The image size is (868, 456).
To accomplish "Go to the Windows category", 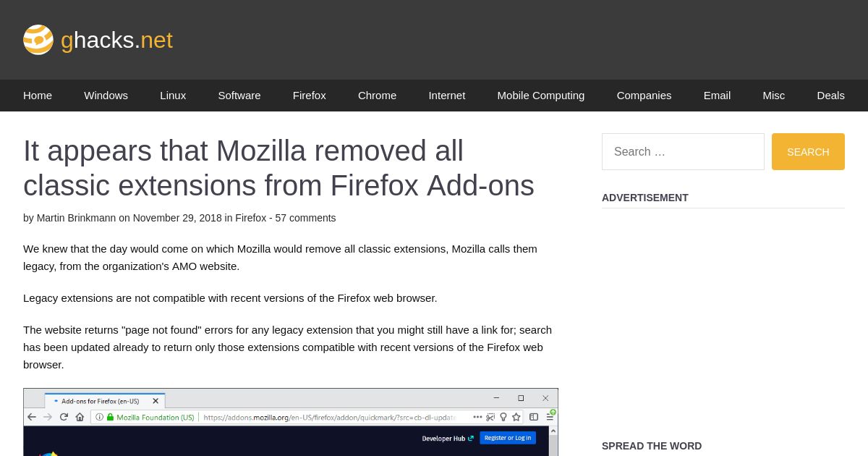I will [106, 96].
